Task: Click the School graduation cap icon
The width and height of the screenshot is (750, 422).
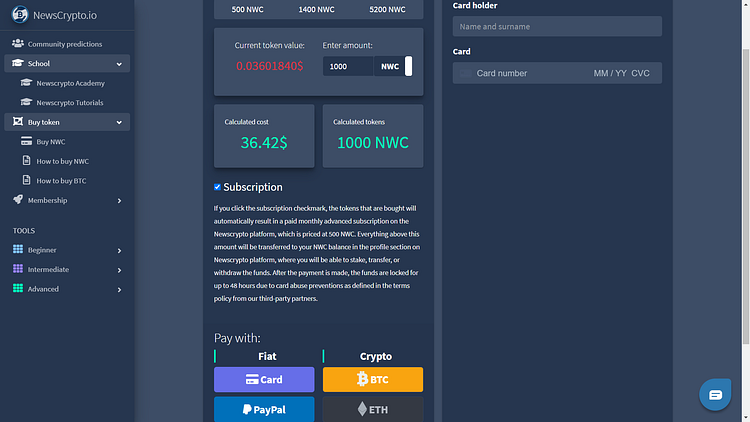Action: tap(18, 63)
